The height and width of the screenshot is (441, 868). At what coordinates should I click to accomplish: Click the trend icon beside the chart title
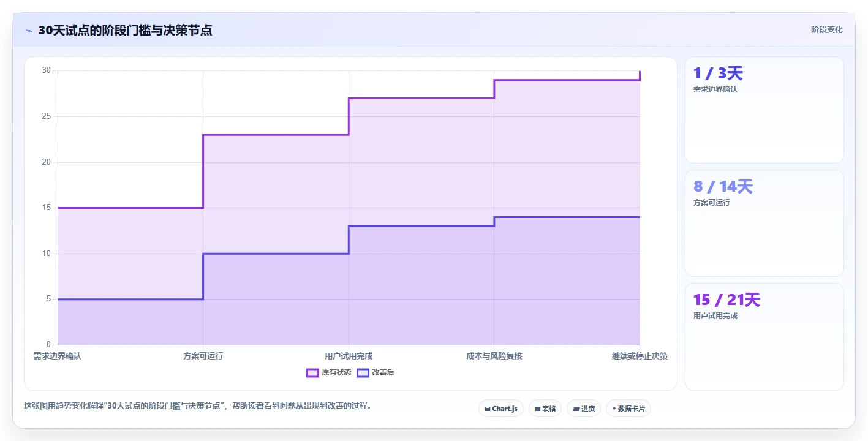tap(29, 31)
